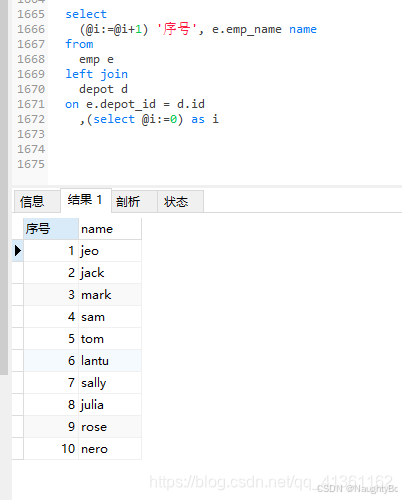Screen dimensions: 402x500
Task: Select the cell containing rose
Action: coord(110,427)
